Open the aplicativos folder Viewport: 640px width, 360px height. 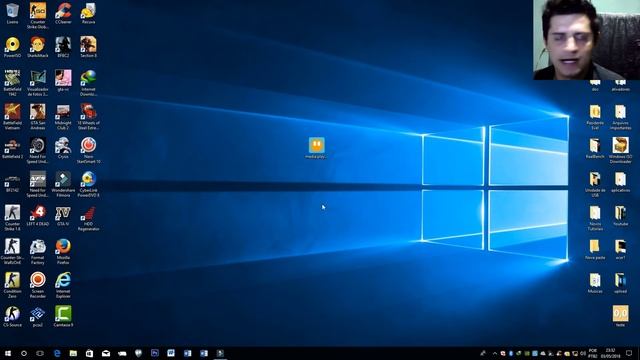click(620, 182)
